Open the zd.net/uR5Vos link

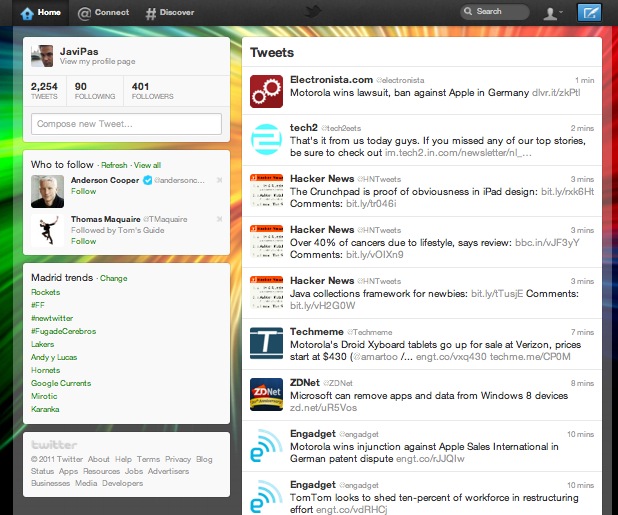tap(324, 408)
